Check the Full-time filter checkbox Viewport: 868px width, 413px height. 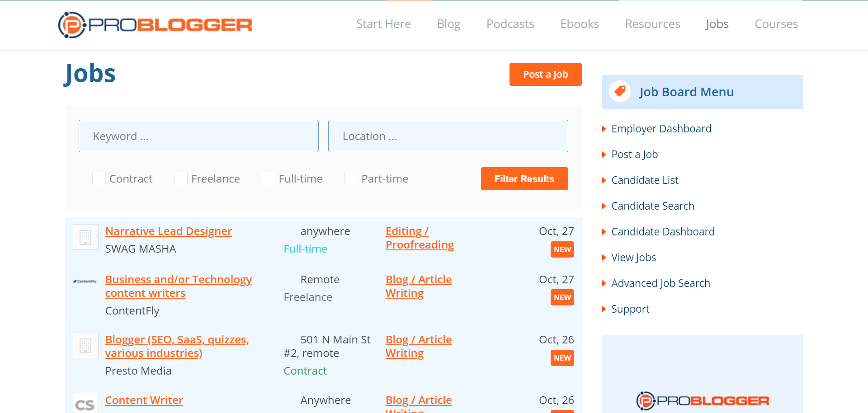[269, 179]
